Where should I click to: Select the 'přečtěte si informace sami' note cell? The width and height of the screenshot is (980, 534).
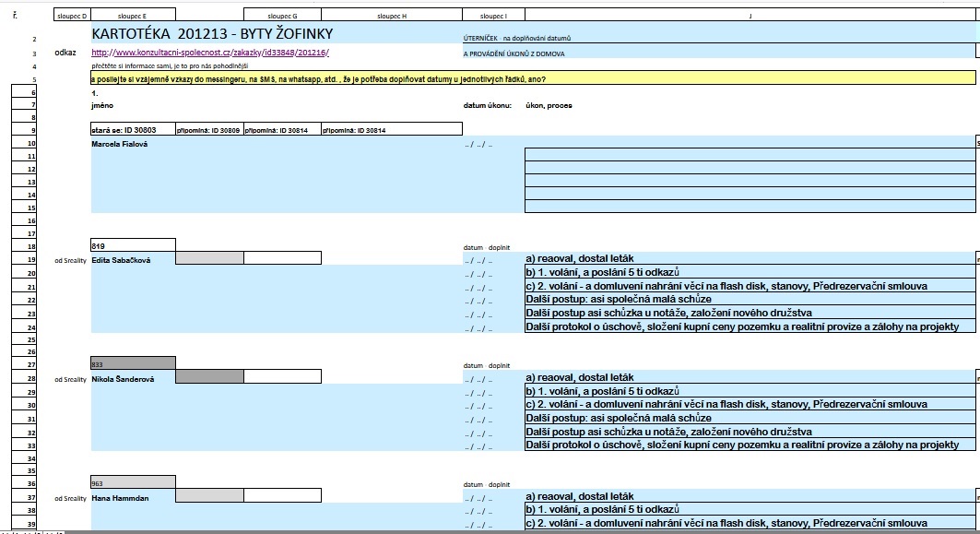170,65
